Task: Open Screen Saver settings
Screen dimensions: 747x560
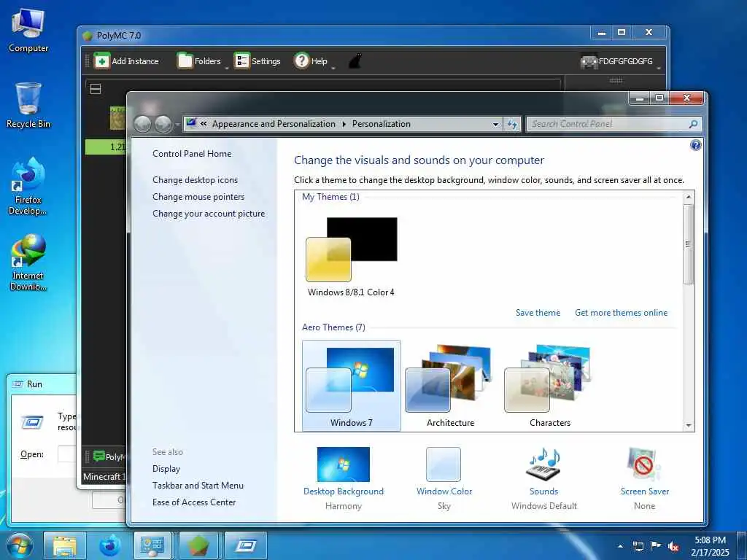Action: [644, 478]
